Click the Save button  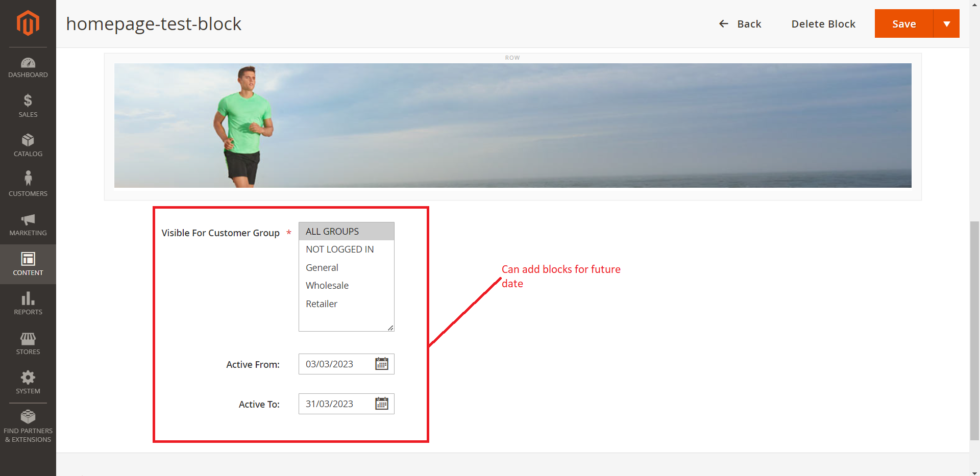coord(904,23)
